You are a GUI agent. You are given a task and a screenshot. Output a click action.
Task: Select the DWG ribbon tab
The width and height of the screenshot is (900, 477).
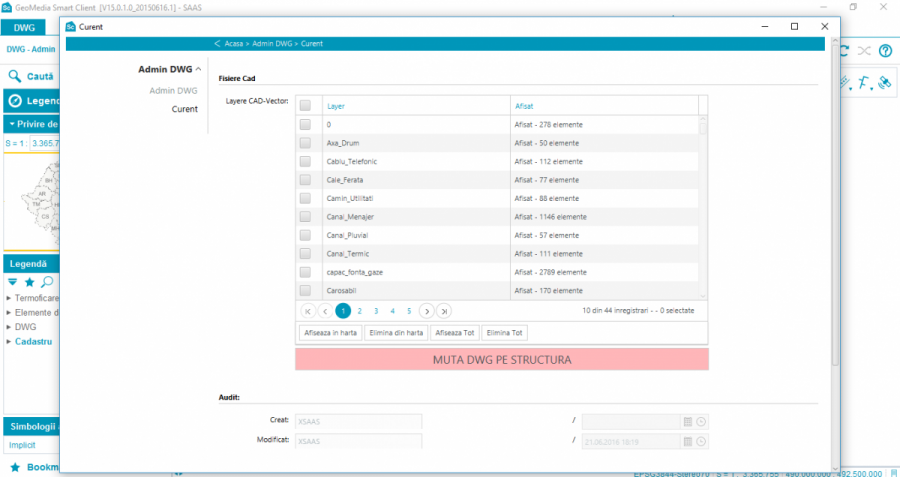click(x=24, y=28)
